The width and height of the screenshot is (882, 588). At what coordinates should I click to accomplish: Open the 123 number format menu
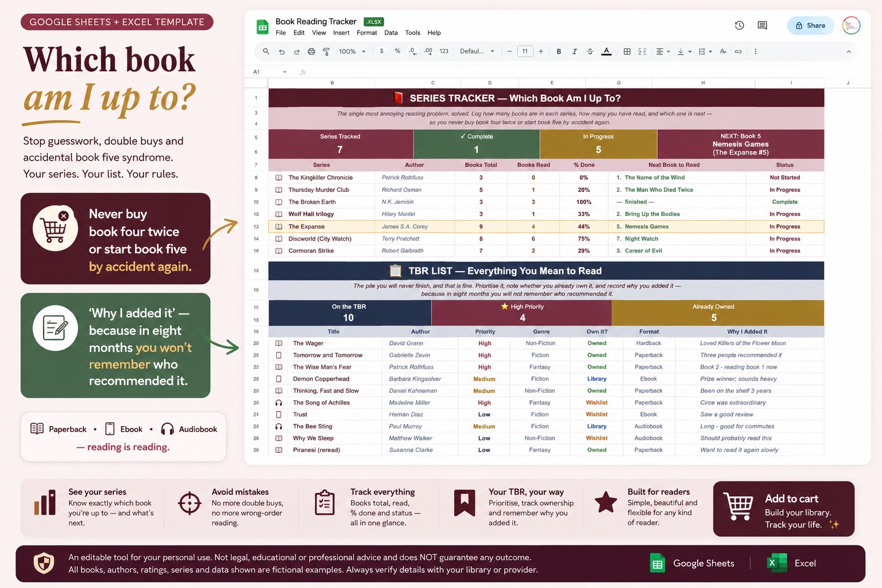click(x=444, y=51)
